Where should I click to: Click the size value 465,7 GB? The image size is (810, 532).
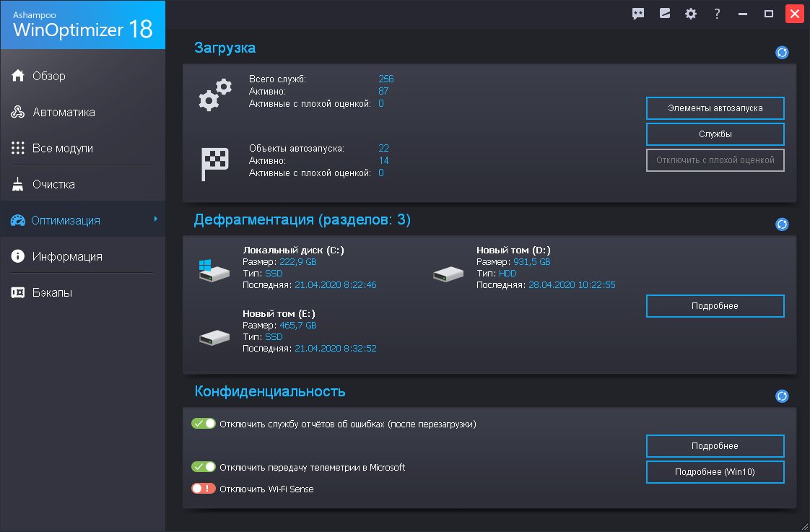point(298,326)
